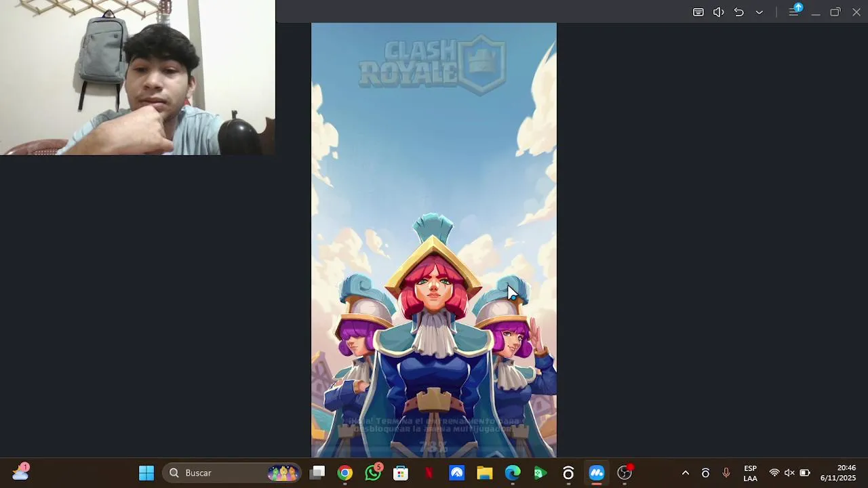Close the emulator window
Image resolution: width=868 pixels, height=488 pixels.
[x=856, y=12]
